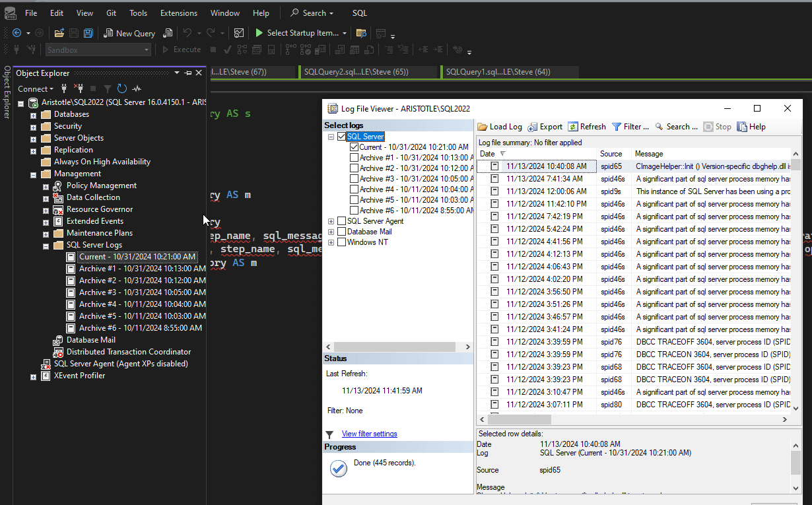Click New Query toolbar button
Viewport: 812px width, 505px height.
click(129, 33)
